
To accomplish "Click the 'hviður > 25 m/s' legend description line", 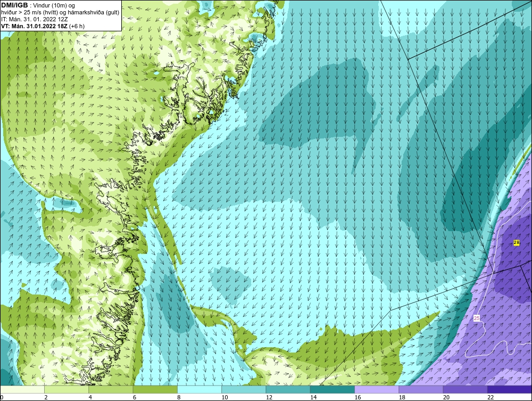I will [60, 13].
